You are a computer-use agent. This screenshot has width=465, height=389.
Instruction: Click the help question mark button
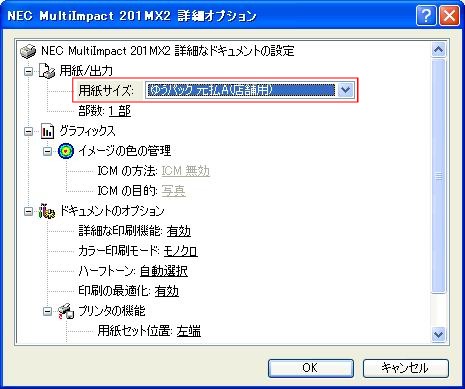pos(426,15)
